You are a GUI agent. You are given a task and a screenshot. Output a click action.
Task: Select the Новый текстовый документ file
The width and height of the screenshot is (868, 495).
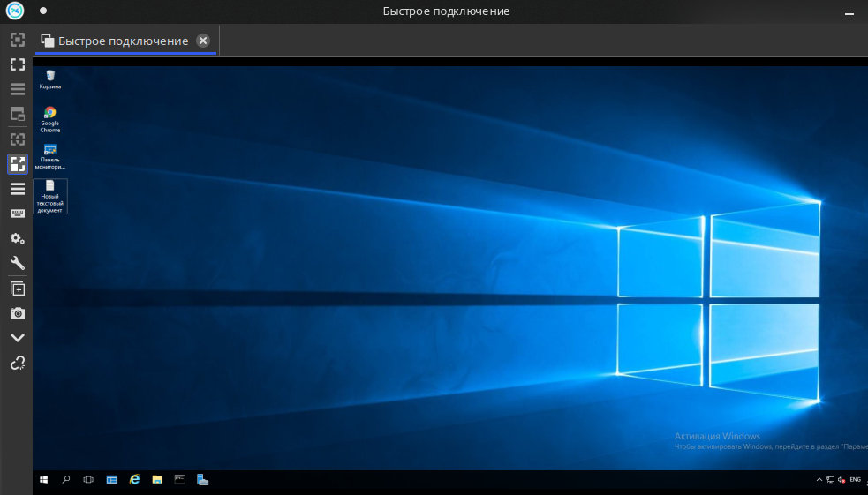(49, 197)
